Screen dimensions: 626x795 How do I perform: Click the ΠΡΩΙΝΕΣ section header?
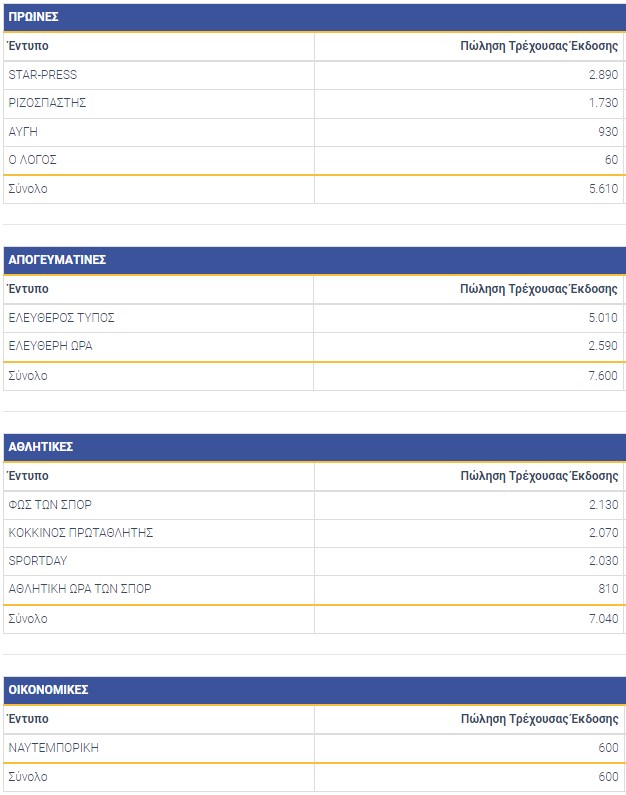coord(33,17)
